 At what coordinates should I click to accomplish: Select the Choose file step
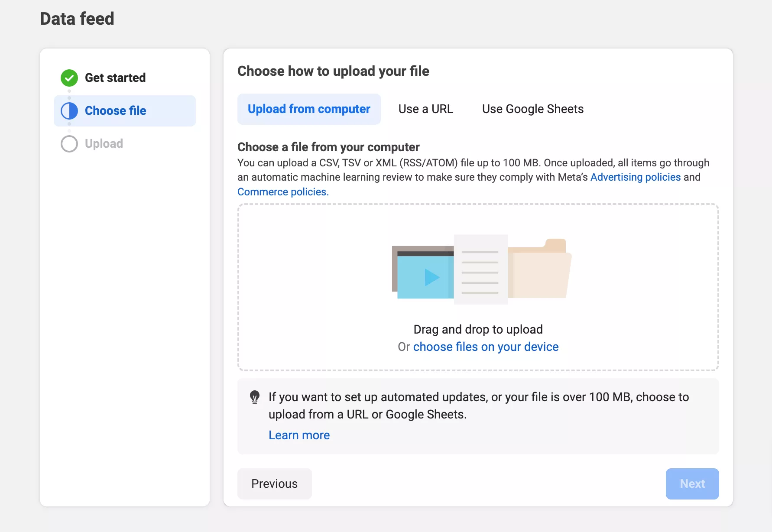pyautogui.click(x=125, y=111)
